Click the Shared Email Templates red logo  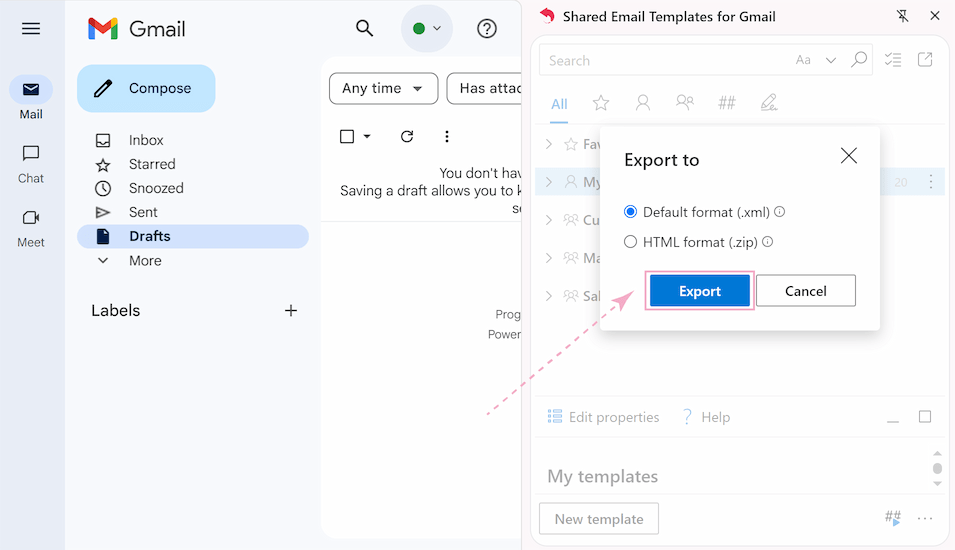(x=547, y=16)
